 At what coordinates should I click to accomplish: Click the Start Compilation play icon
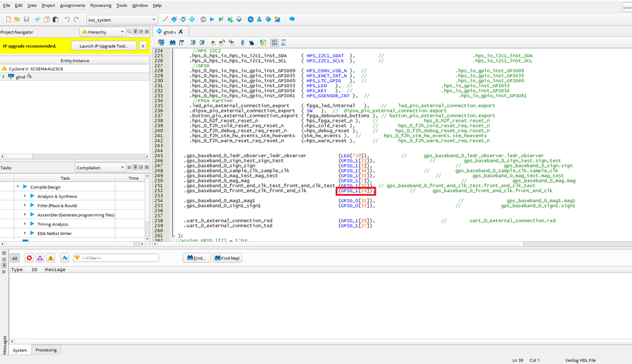point(212,20)
